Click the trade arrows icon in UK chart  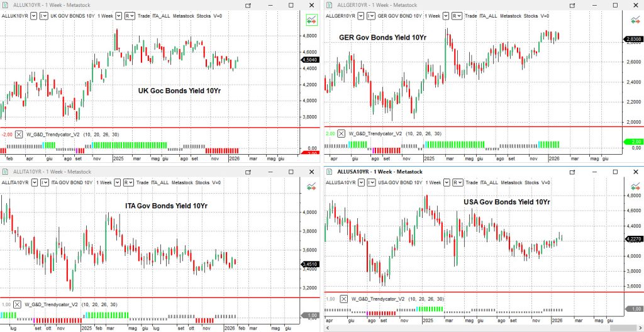(x=310, y=19)
